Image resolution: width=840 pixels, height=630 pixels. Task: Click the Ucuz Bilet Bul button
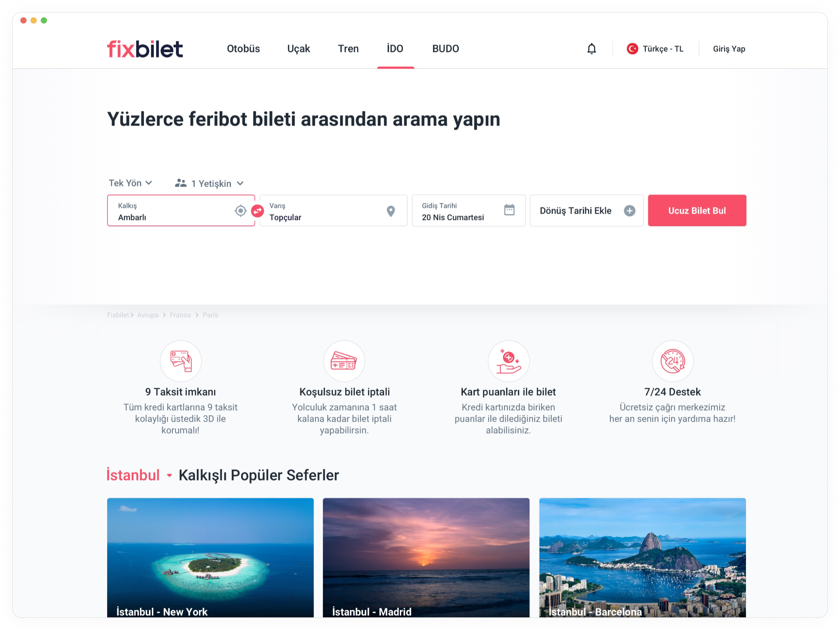(697, 210)
